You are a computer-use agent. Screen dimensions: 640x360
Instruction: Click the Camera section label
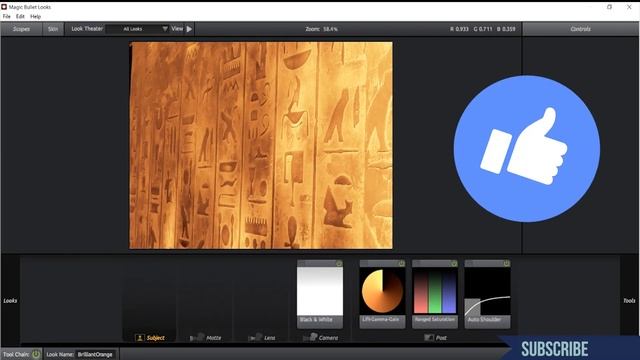[x=329, y=338]
